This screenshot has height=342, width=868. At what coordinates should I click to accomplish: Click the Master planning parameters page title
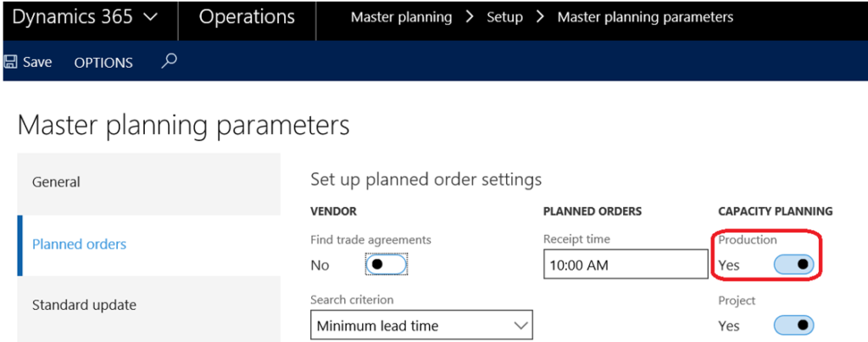coord(184,126)
